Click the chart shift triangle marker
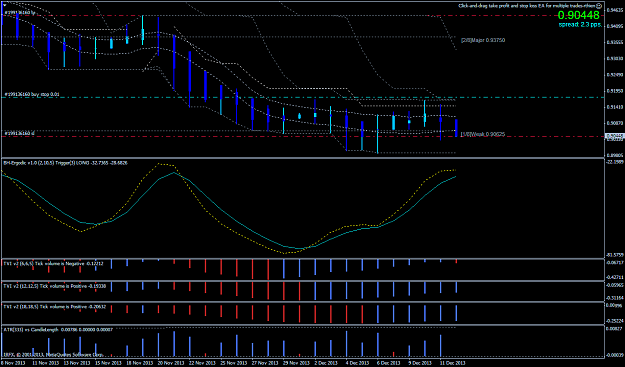 pos(4,5)
